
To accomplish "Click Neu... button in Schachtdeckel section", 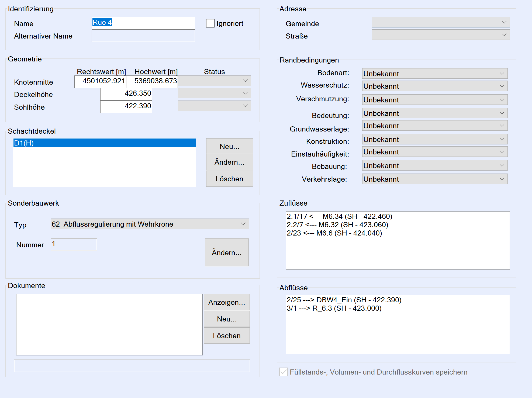I will point(229,146).
